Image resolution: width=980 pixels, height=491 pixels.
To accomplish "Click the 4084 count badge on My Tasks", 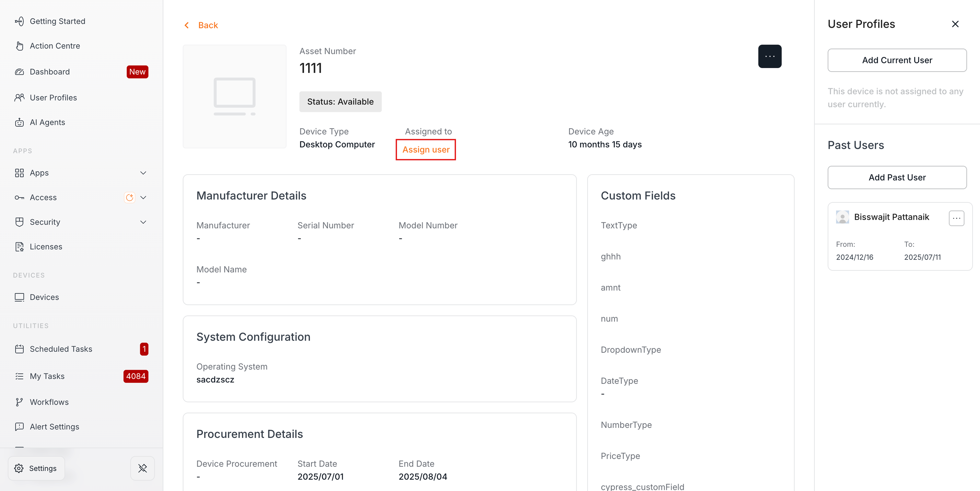I will click(135, 377).
